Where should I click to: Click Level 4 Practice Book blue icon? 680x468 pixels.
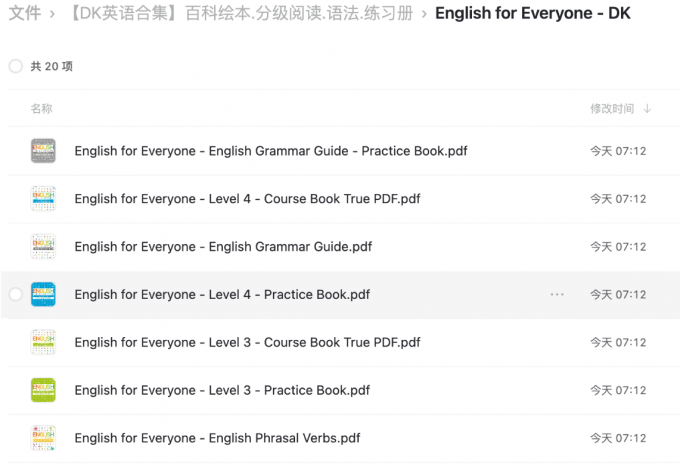click(x=43, y=294)
